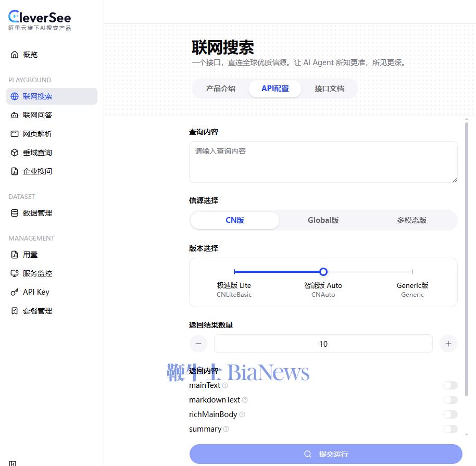Click the help icon next to mainText
476x466 pixels.
(225, 385)
